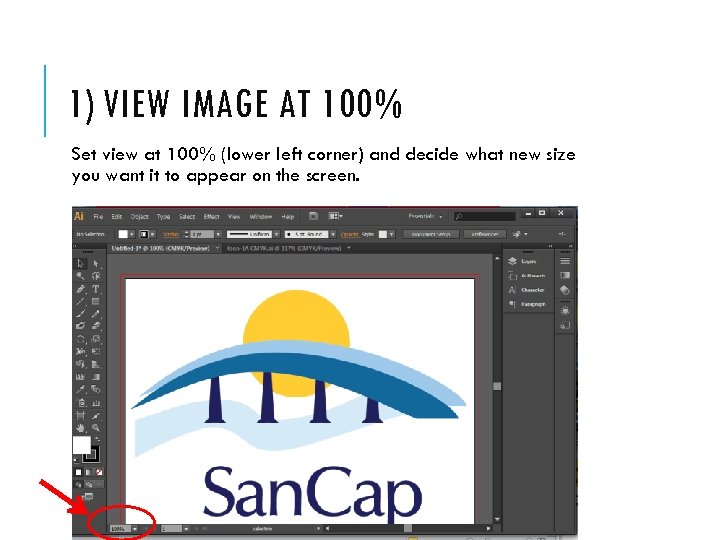720x540 pixels.
Task: Open the Type menu
Action: (163, 216)
